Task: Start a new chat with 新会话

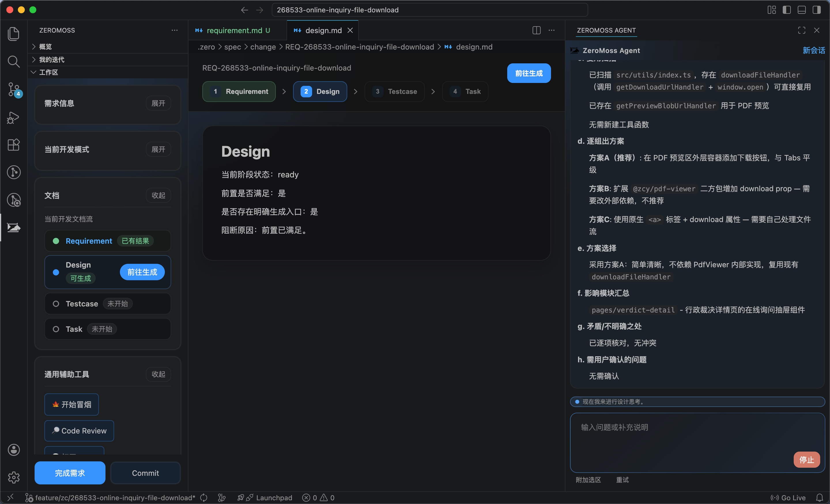Action: [x=814, y=50]
